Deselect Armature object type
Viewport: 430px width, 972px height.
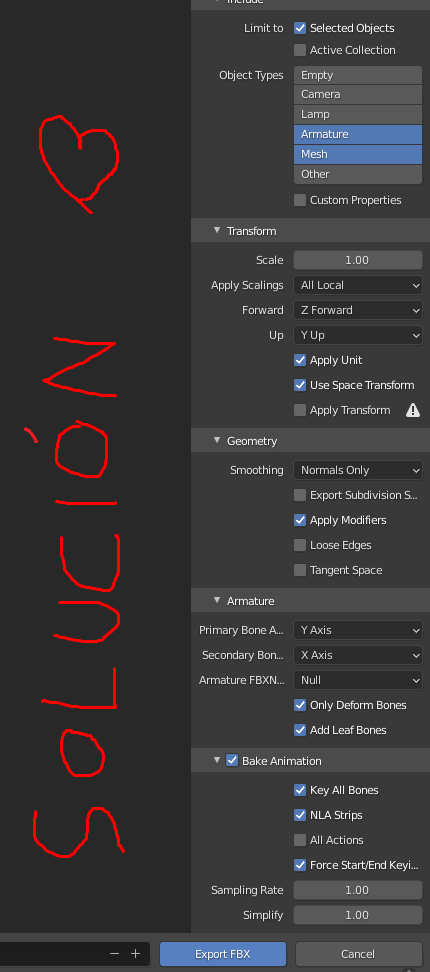[358, 135]
